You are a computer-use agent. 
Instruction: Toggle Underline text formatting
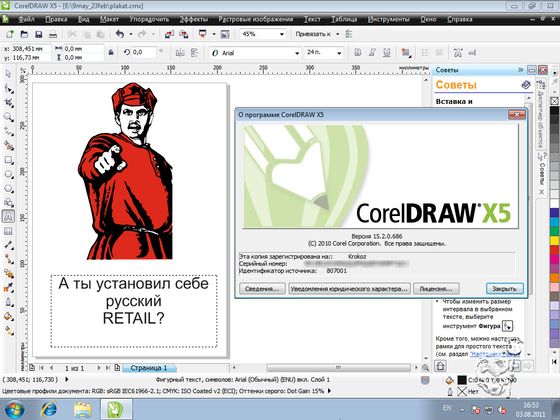[x=386, y=52]
